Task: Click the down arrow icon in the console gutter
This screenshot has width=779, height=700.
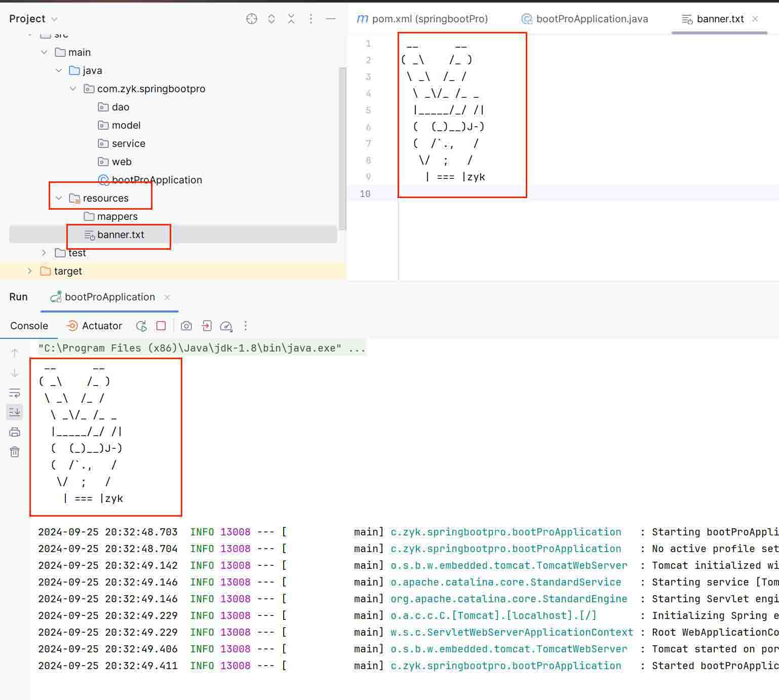Action: (15, 373)
